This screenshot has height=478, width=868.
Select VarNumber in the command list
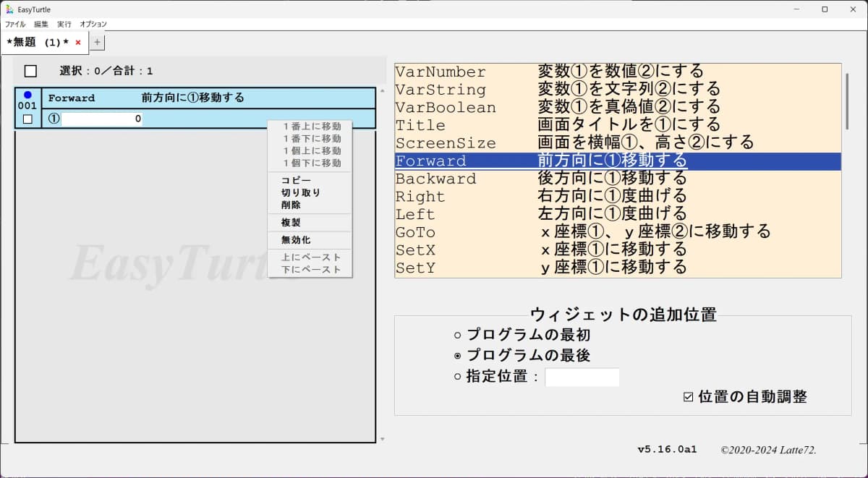[x=618, y=72]
